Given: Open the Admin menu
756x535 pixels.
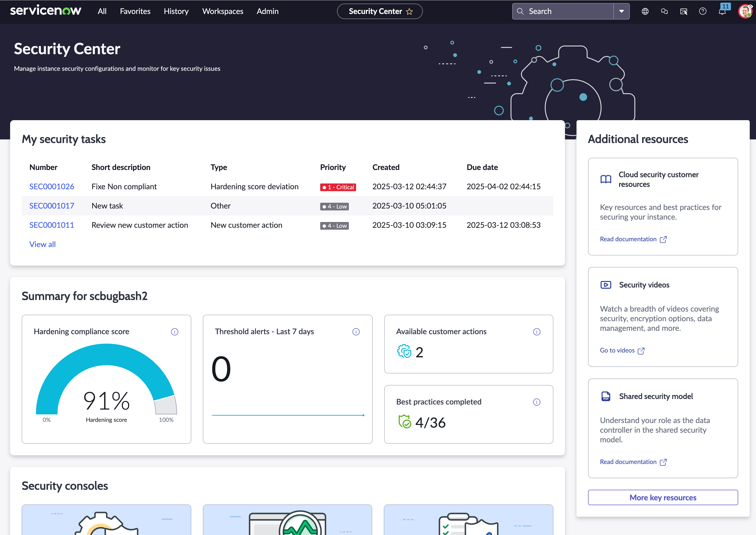Looking at the screenshot, I should coord(268,11).
